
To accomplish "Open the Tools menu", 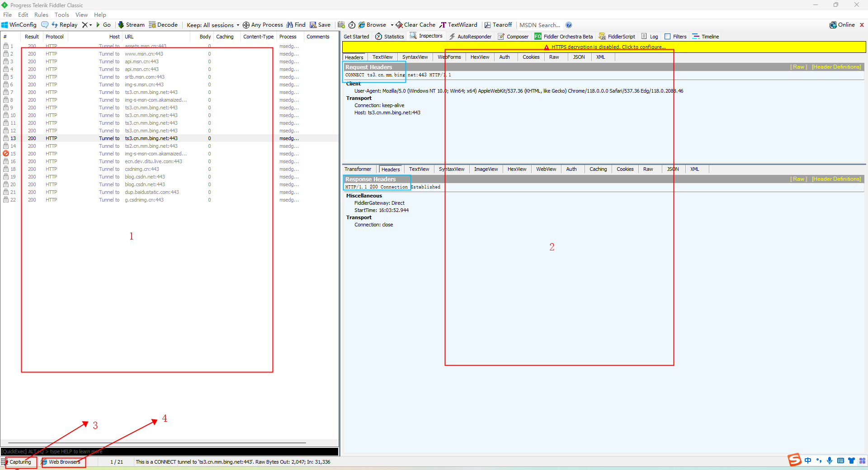I will tap(62, 14).
